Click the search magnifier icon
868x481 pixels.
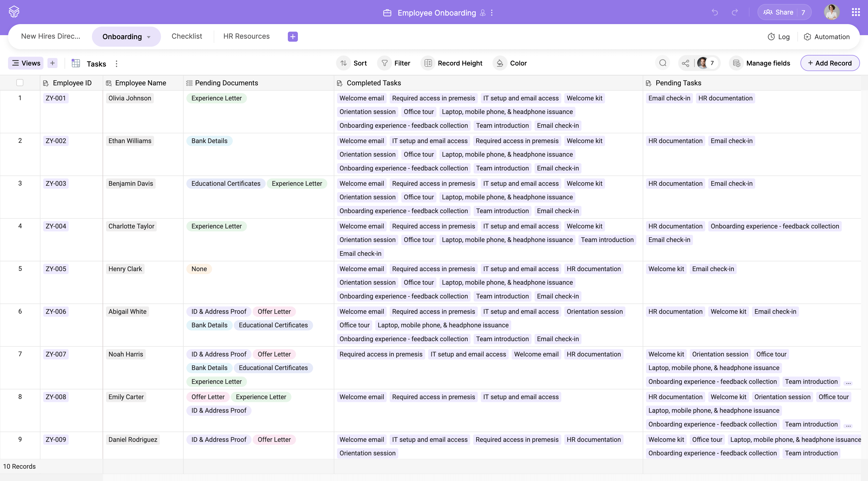click(x=663, y=63)
